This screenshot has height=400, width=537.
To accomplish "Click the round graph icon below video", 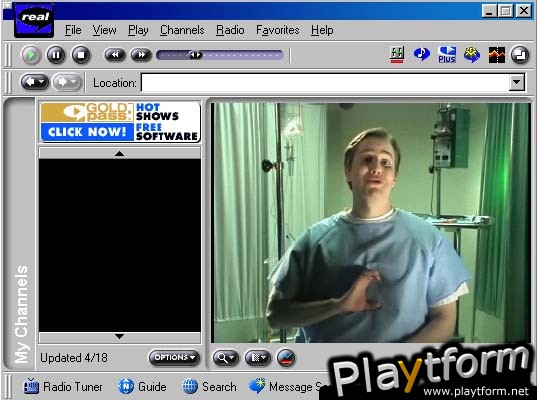I will point(286,358).
